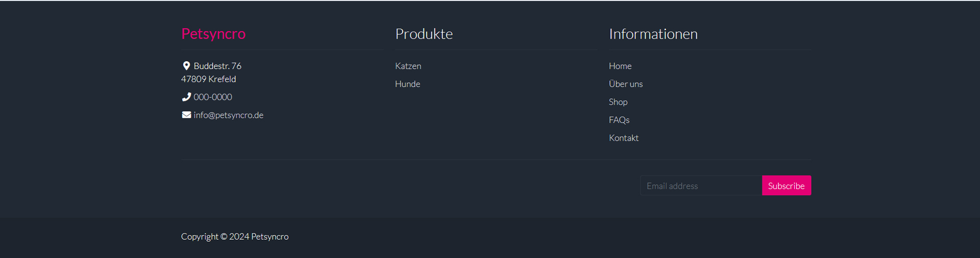
Task: Open the Über uns page
Action: click(625, 84)
